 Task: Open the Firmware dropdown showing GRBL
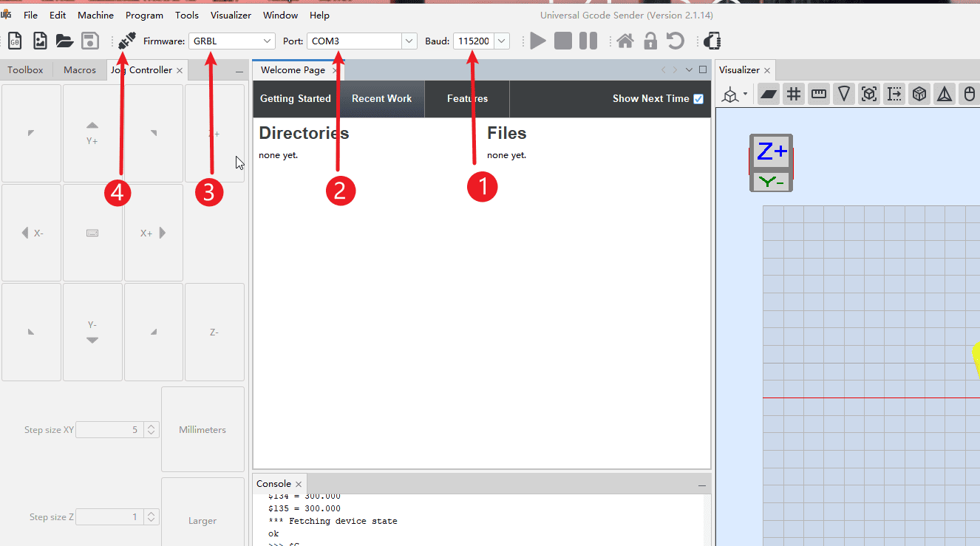(x=231, y=41)
